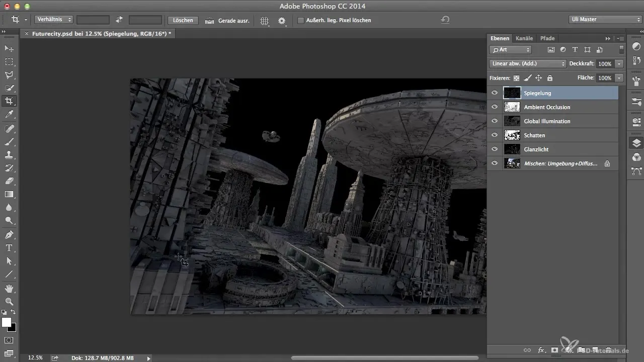The width and height of the screenshot is (644, 362).
Task: Hide the Schatten layer
Action: coord(495,135)
